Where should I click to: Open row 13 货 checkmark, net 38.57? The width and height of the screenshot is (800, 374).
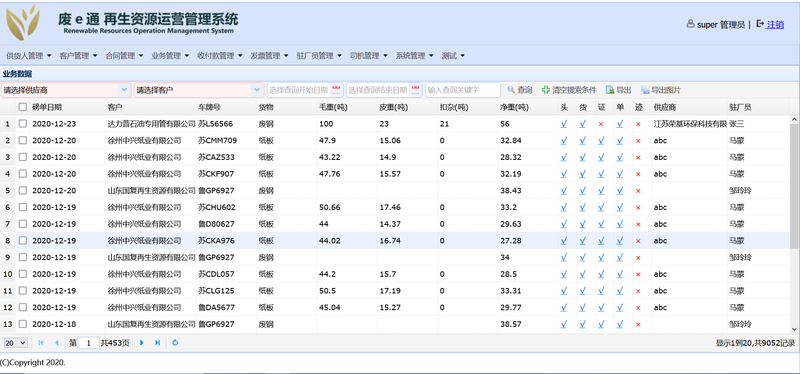pyautogui.click(x=582, y=325)
